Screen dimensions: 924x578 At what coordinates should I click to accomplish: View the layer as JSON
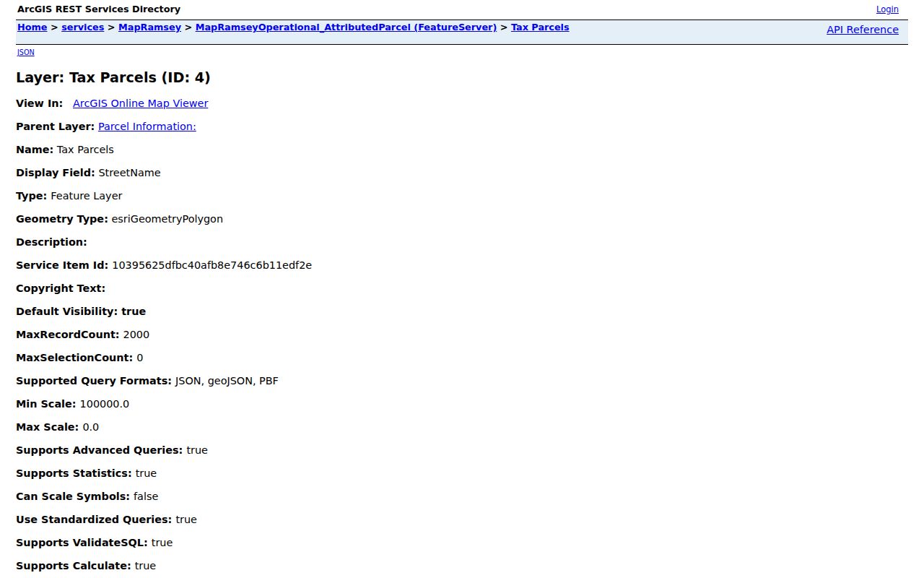point(25,52)
